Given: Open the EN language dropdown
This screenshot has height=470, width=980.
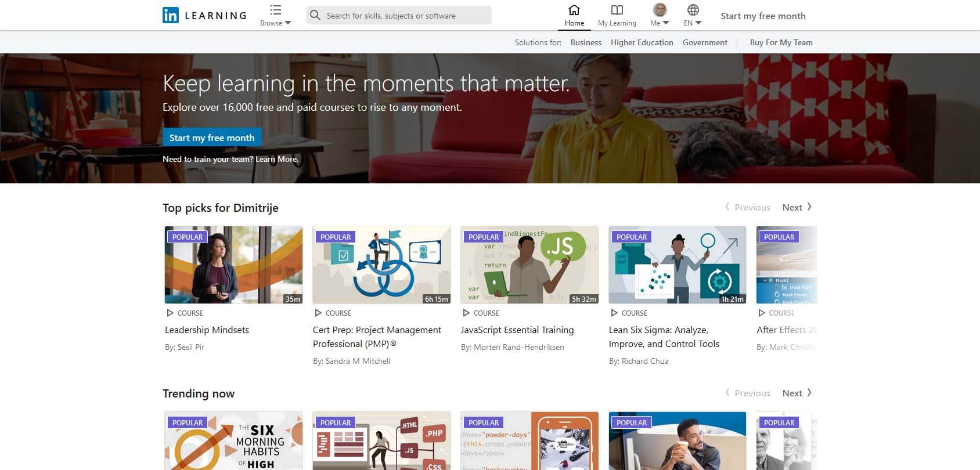Looking at the screenshot, I should pos(693,16).
